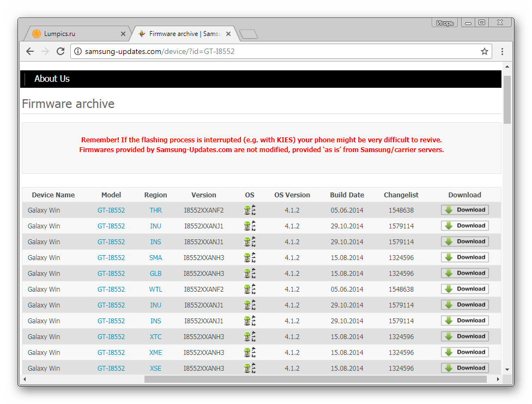Screen dimensions: 532x404
Task: Download the XSE region firmware
Action: pos(464,368)
